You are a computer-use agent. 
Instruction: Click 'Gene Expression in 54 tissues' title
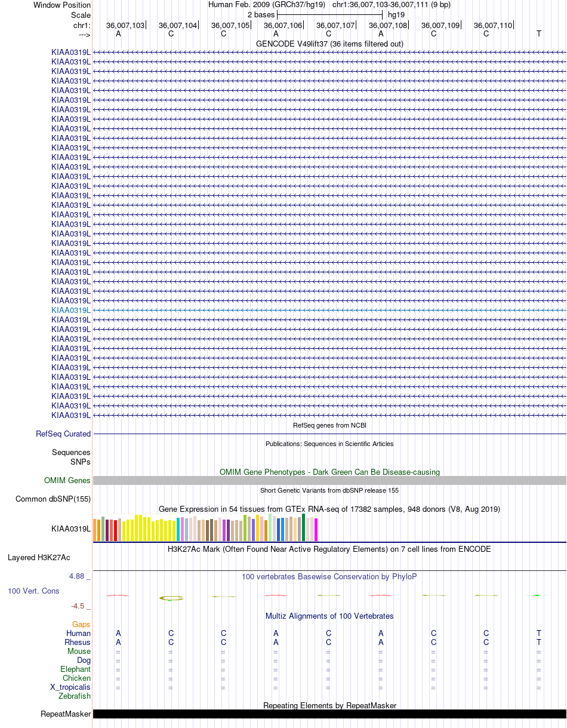(329, 509)
